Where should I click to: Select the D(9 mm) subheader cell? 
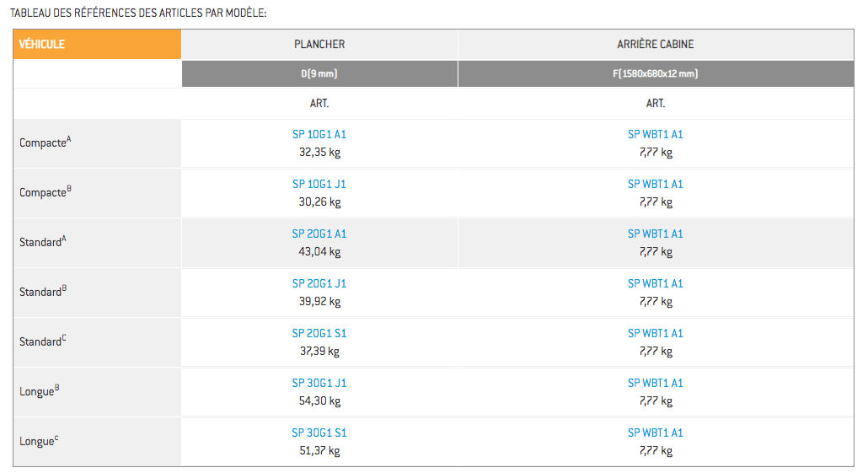(x=319, y=74)
